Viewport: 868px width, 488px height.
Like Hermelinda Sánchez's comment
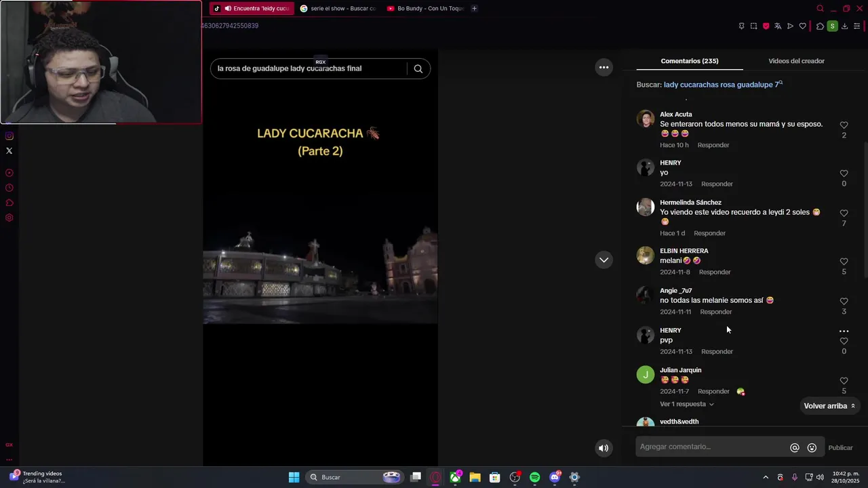(844, 213)
